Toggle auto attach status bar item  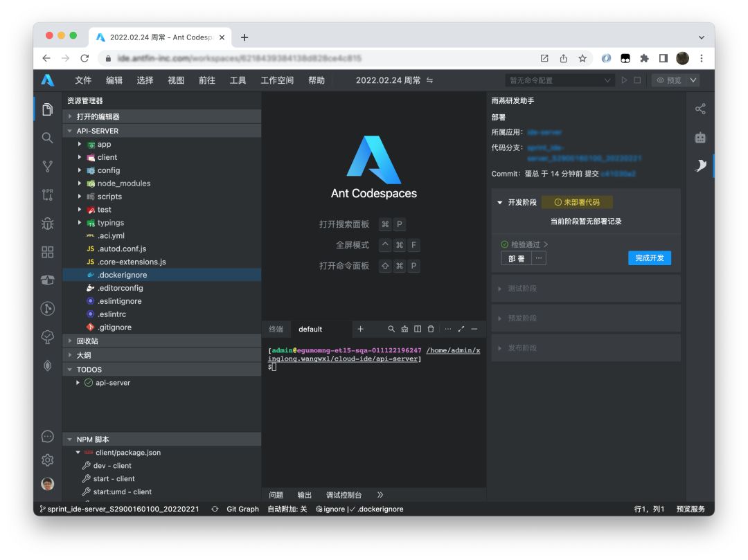[287, 509]
